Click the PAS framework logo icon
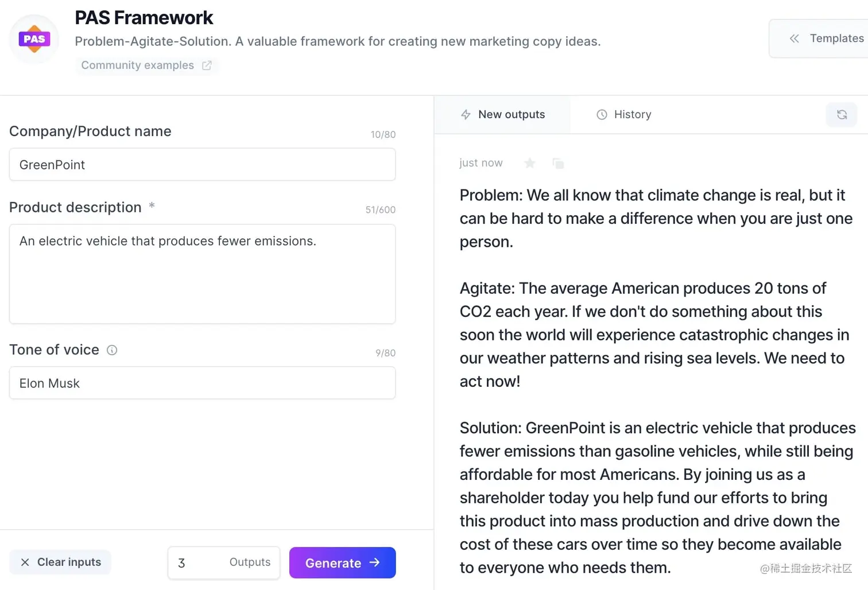Screen dimensions: 868x590 (x=34, y=38)
